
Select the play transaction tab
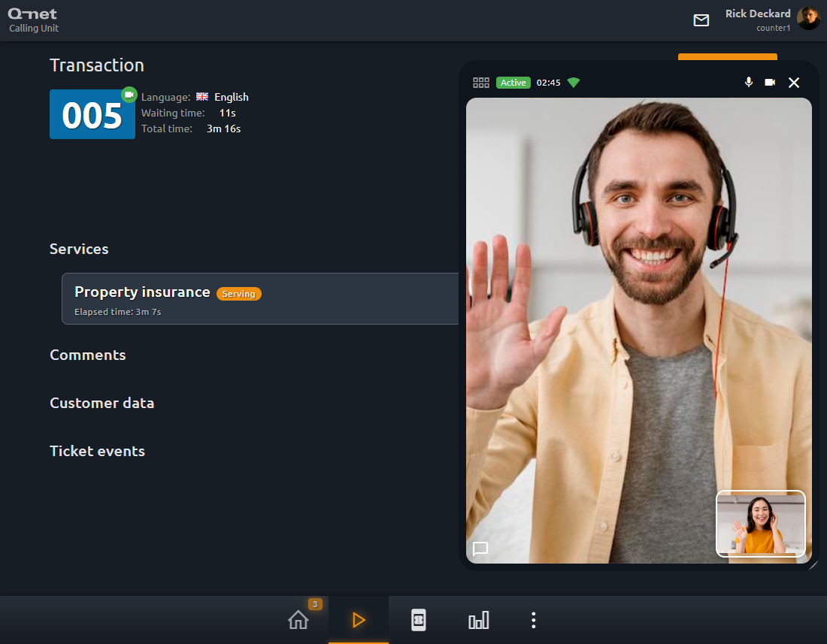[359, 620]
